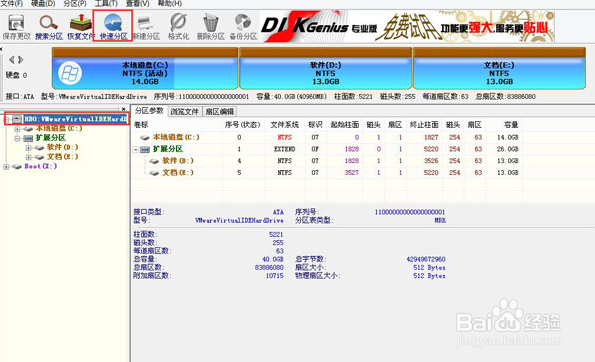The image size is (595, 362).
Task: Collapse the HD0 disk tree node
Action: tap(7, 119)
